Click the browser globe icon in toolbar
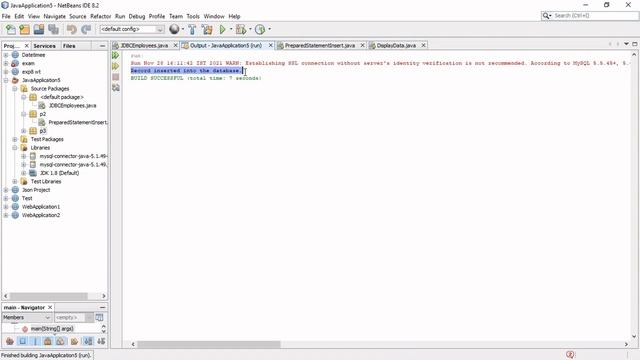This screenshot has width=640, height=360. pyautogui.click(x=174, y=29)
